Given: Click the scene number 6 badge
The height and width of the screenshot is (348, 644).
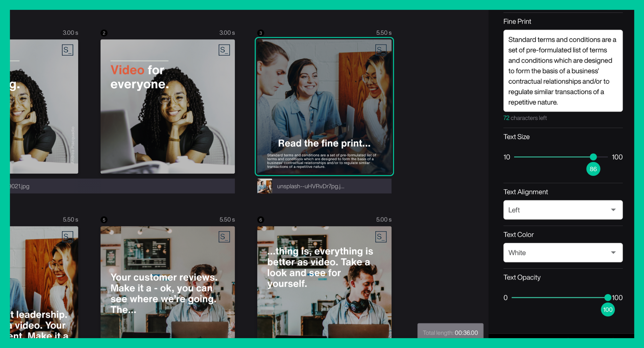Looking at the screenshot, I should click(x=261, y=220).
